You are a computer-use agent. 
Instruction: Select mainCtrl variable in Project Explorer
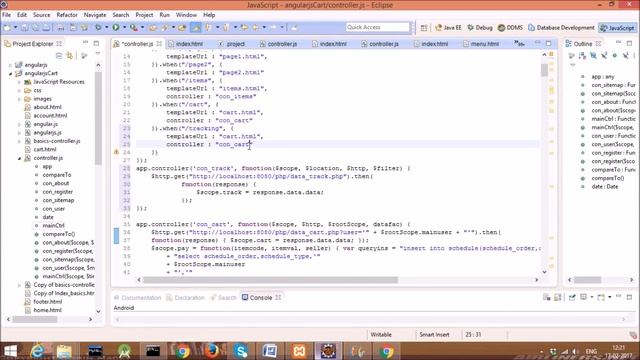point(53,225)
